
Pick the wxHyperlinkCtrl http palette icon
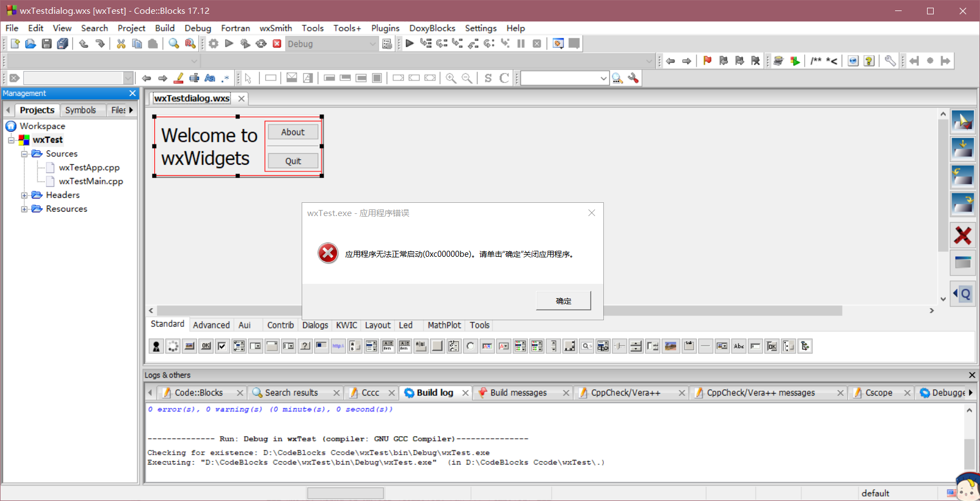pyautogui.click(x=338, y=346)
